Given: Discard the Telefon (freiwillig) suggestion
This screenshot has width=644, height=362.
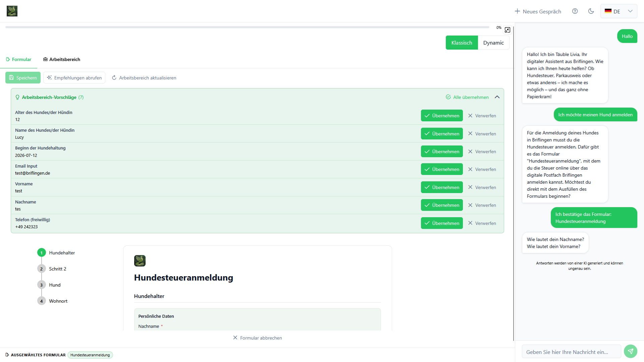Looking at the screenshot, I should (x=482, y=223).
